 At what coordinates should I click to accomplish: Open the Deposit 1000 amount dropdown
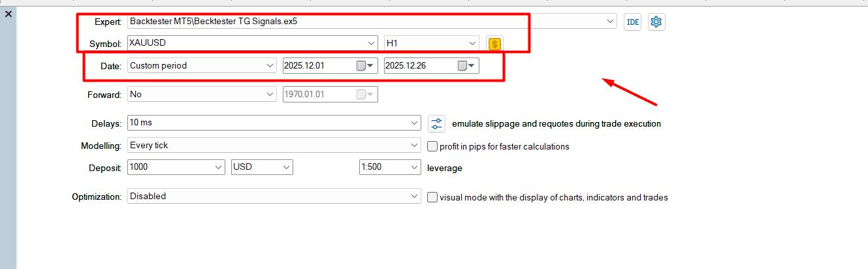pos(218,167)
